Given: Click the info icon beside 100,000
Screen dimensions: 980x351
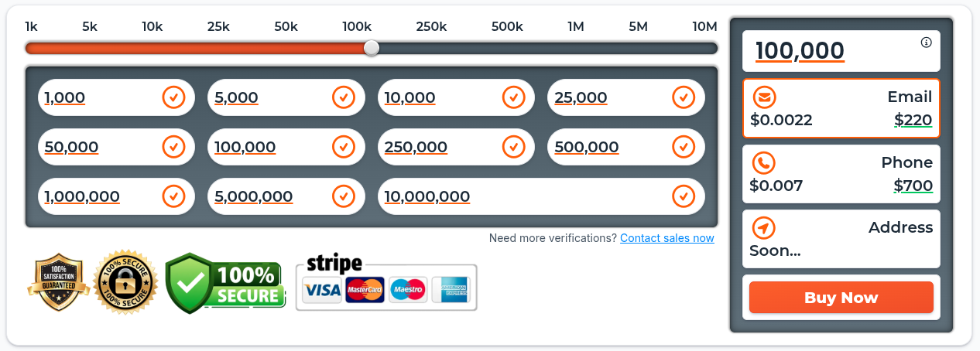Looking at the screenshot, I should [x=926, y=43].
